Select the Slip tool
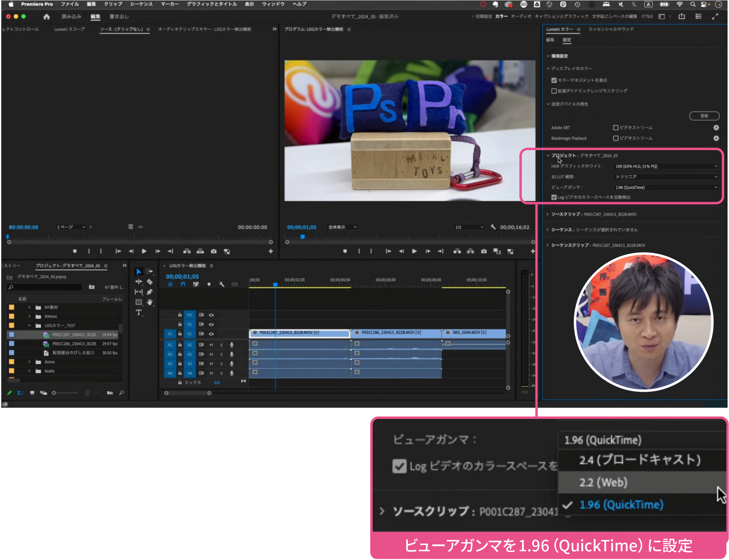Viewport: 729px width, 560px height. pos(139,292)
